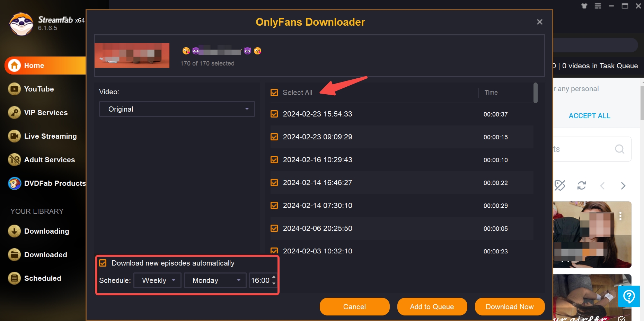Click duration 00:00:37 in the list

(x=496, y=114)
